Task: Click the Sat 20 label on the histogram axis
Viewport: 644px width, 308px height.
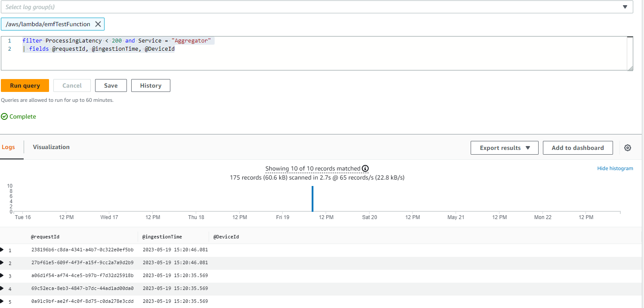Action: point(370,217)
